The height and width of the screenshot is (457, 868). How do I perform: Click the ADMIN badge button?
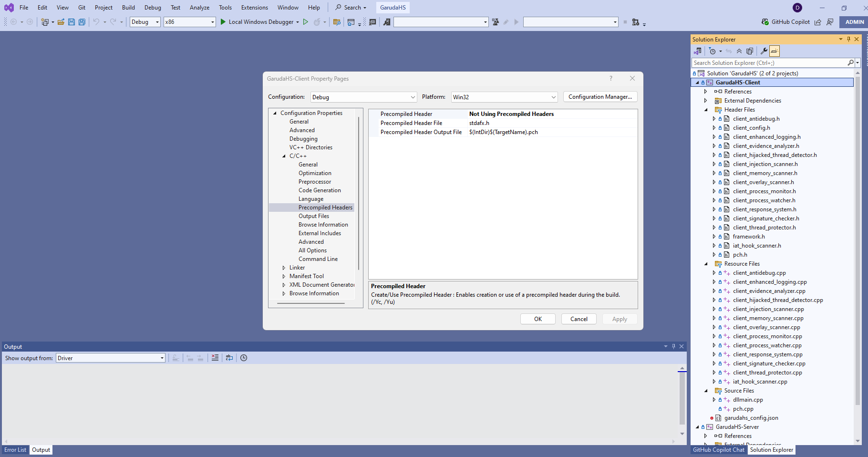click(854, 22)
